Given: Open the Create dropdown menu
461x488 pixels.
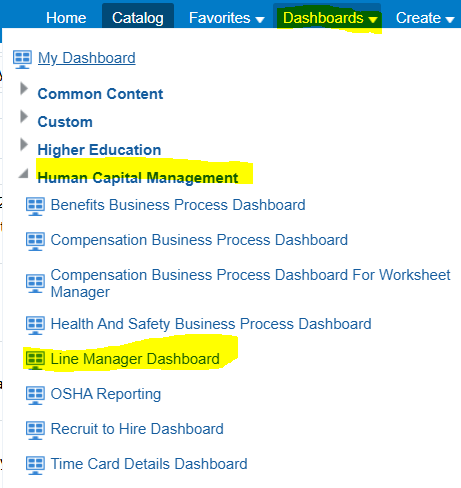Looking at the screenshot, I should [x=425, y=18].
